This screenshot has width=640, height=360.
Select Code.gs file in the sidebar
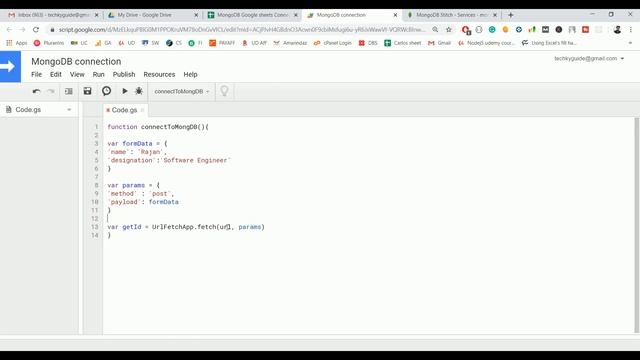click(28, 110)
